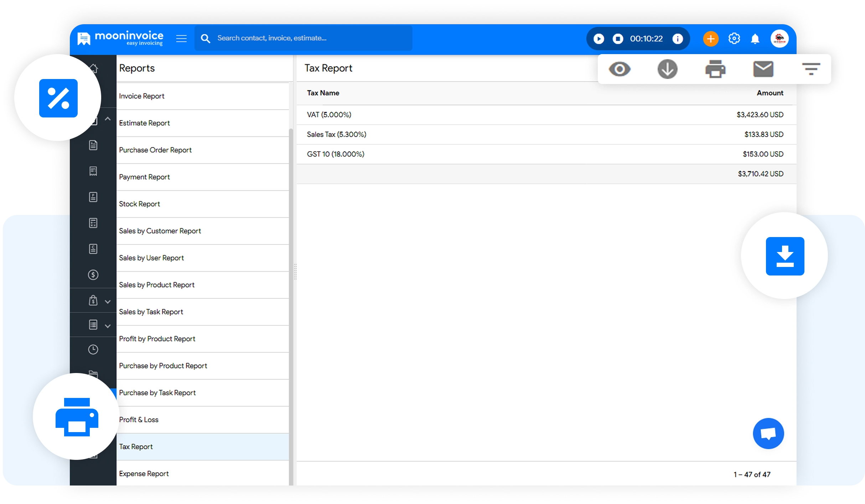Open the chat support bubble

768,434
